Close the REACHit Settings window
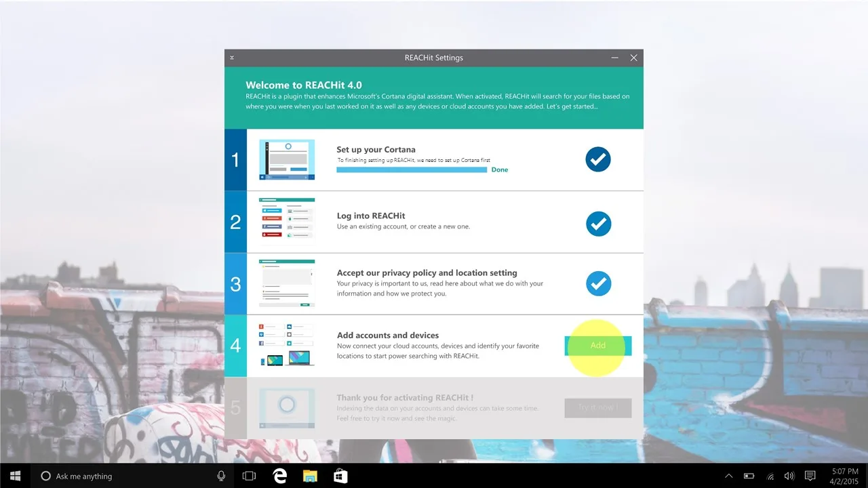This screenshot has width=868, height=488. click(633, 58)
